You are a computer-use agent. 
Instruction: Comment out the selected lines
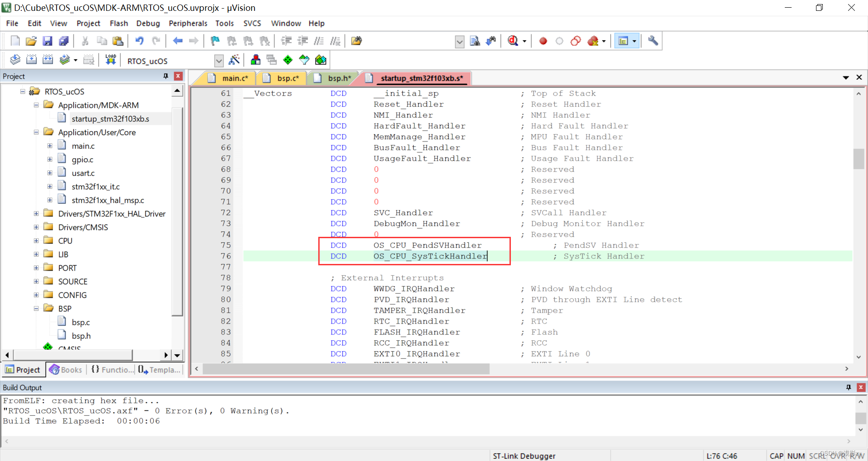point(319,41)
